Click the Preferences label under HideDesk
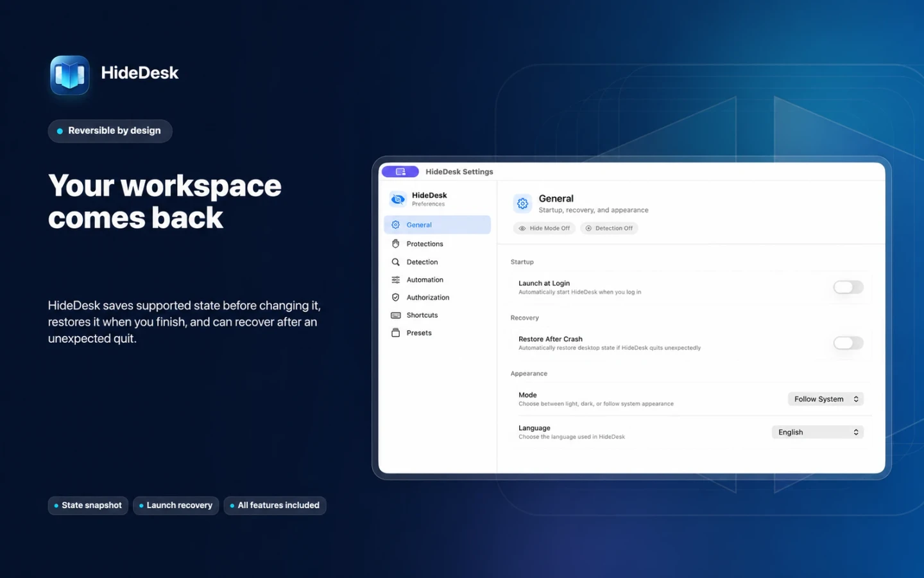The width and height of the screenshot is (924, 578). (x=428, y=204)
